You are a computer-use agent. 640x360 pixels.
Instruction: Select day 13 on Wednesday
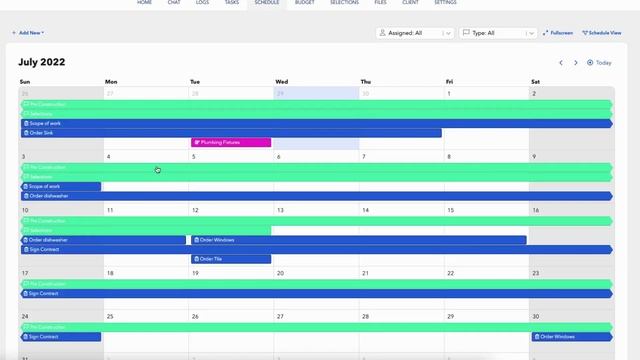click(280, 210)
